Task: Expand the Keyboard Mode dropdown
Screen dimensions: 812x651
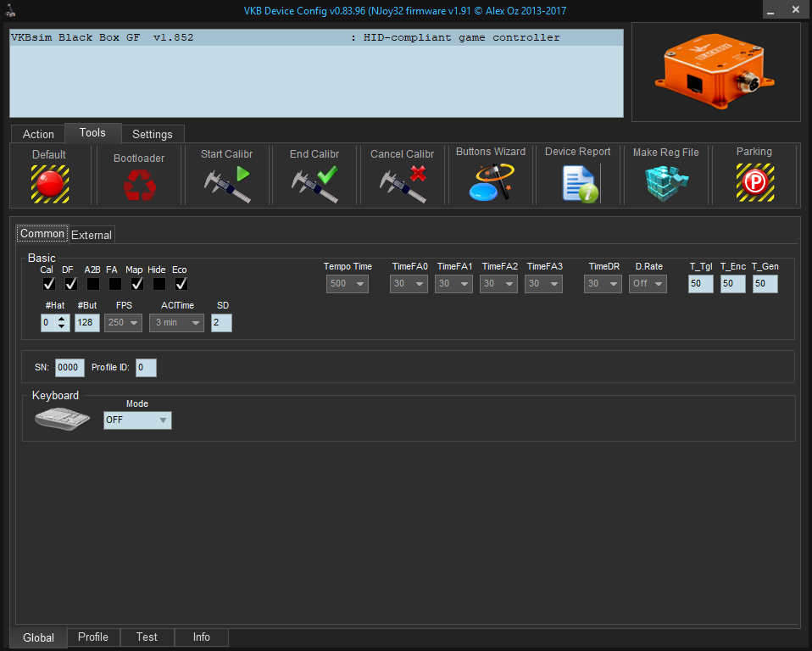Action: (x=137, y=420)
